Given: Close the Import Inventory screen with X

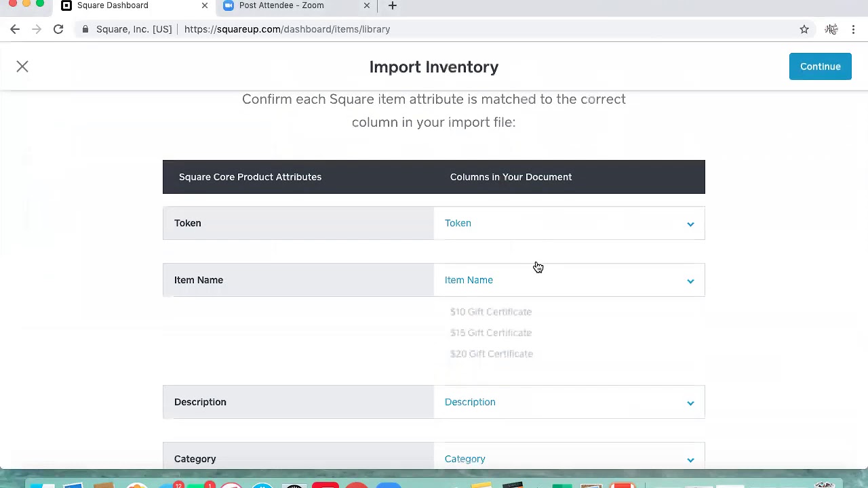Looking at the screenshot, I should pos(22,66).
